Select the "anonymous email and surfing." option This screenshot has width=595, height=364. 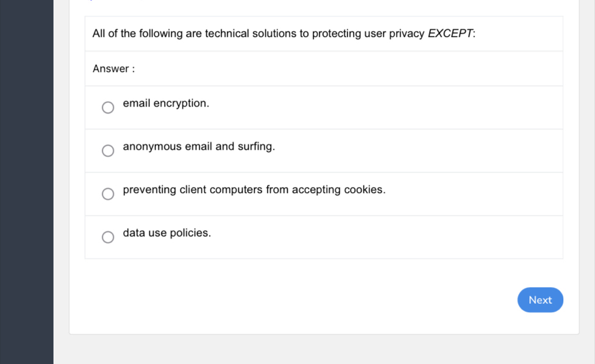tap(108, 151)
